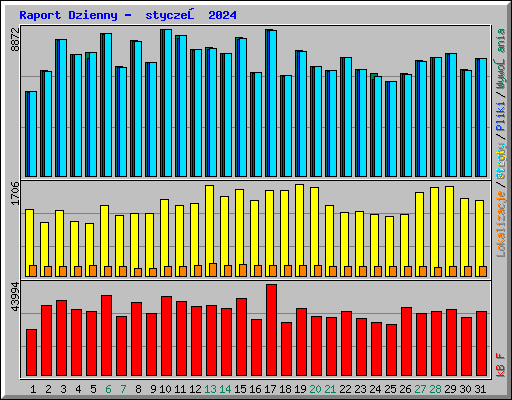The image size is (512, 400).
Task: Click the red 'kB F' legend label
Action: (x=501, y=365)
